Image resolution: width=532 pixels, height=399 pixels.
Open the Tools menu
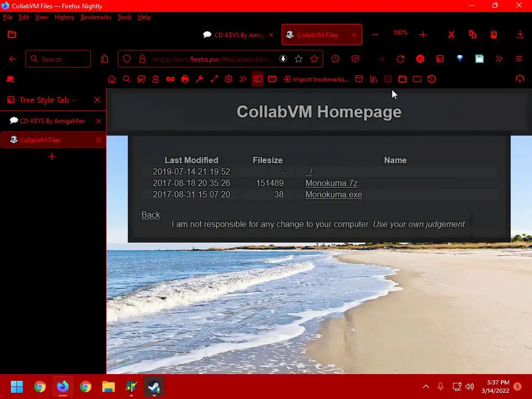point(124,17)
